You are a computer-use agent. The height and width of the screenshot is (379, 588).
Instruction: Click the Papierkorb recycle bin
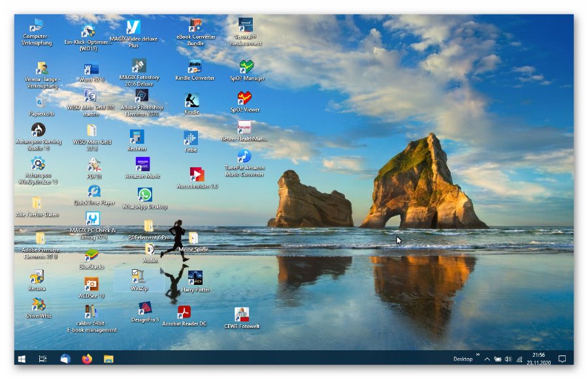(x=41, y=102)
